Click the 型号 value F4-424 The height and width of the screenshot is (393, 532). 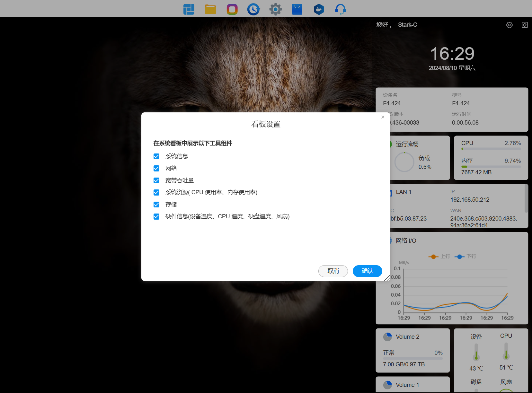461,103
